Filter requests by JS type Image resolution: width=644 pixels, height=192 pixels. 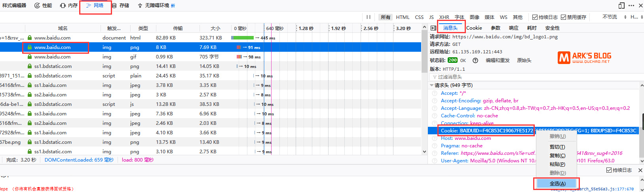tap(431, 17)
